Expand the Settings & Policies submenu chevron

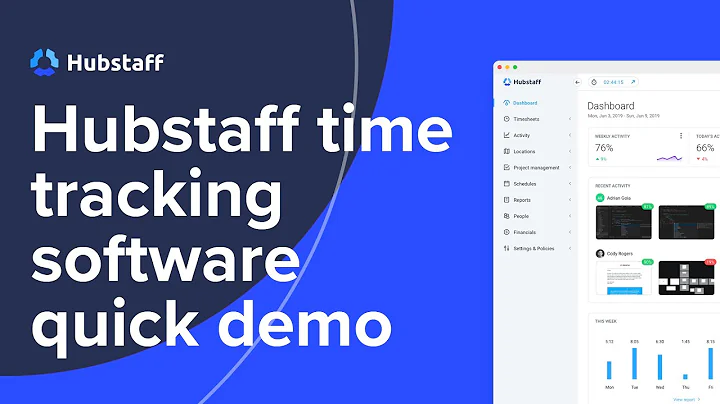[570, 248]
